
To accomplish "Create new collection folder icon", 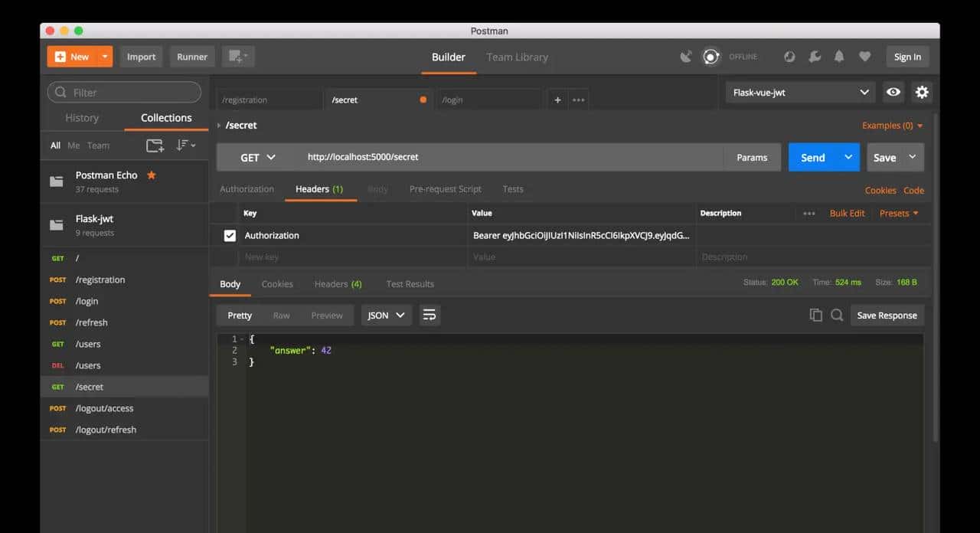I will (155, 146).
